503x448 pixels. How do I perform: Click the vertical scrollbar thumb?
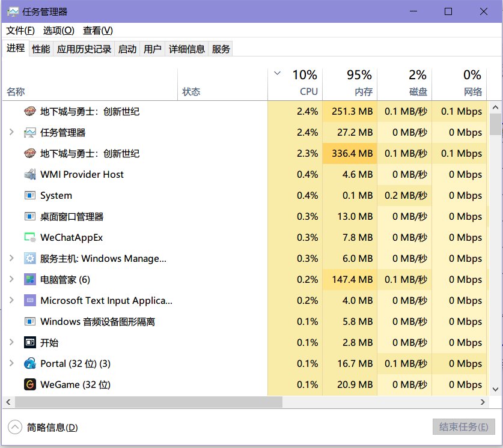tap(496, 124)
